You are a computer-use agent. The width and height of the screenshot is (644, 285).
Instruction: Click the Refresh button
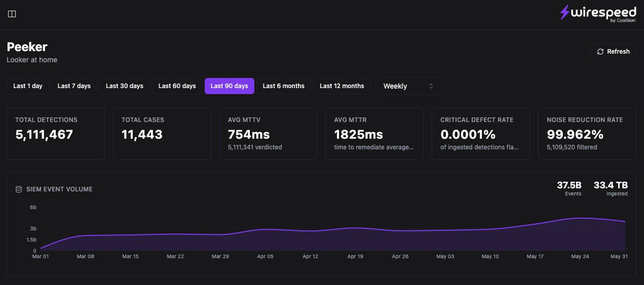pyautogui.click(x=613, y=52)
